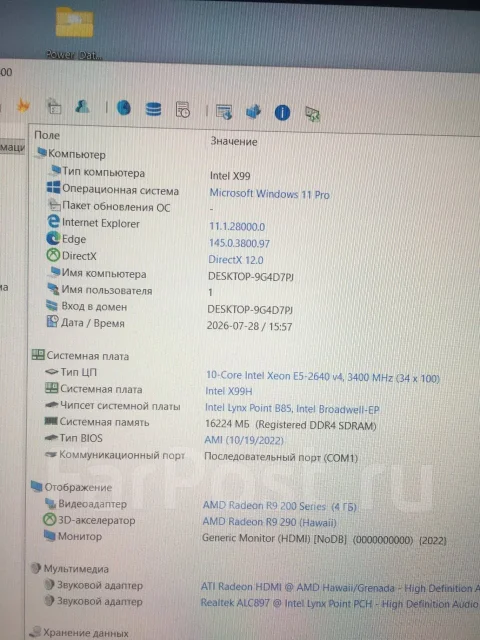
Task: Open the 11.1.28000.0 Internet Explorer version link
Action: point(237,227)
